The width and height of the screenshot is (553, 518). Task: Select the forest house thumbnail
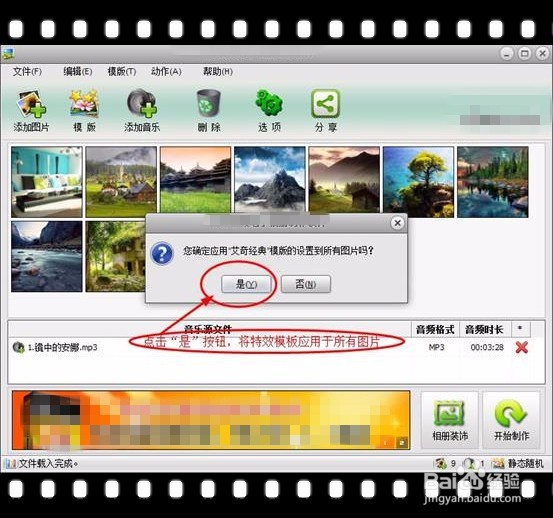(115, 256)
